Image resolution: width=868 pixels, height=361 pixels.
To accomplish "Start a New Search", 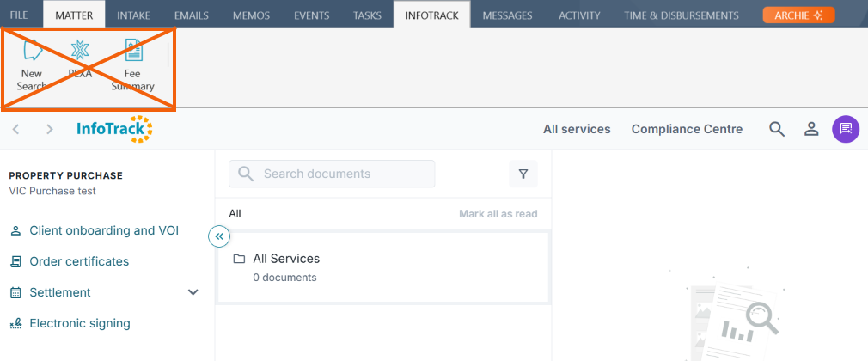I will (32, 65).
